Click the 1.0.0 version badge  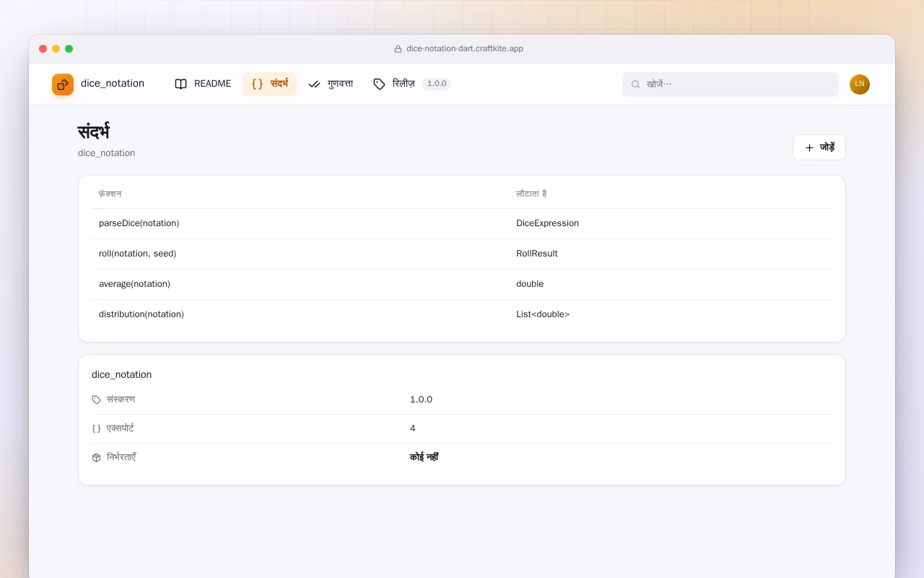click(437, 84)
